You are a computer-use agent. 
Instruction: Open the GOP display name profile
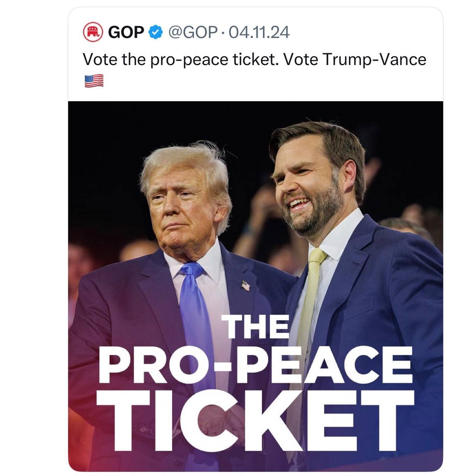pyautogui.click(x=126, y=32)
